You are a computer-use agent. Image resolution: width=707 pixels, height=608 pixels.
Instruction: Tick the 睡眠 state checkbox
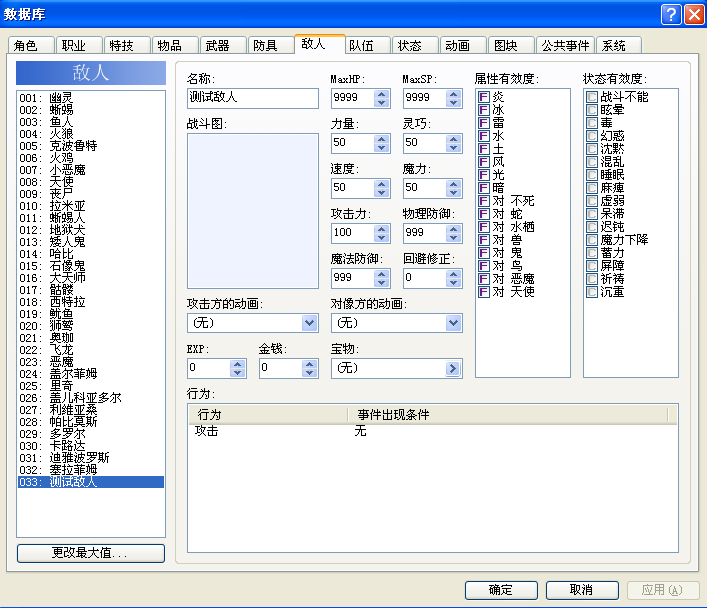pyautogui.click(x=592, y=175)
